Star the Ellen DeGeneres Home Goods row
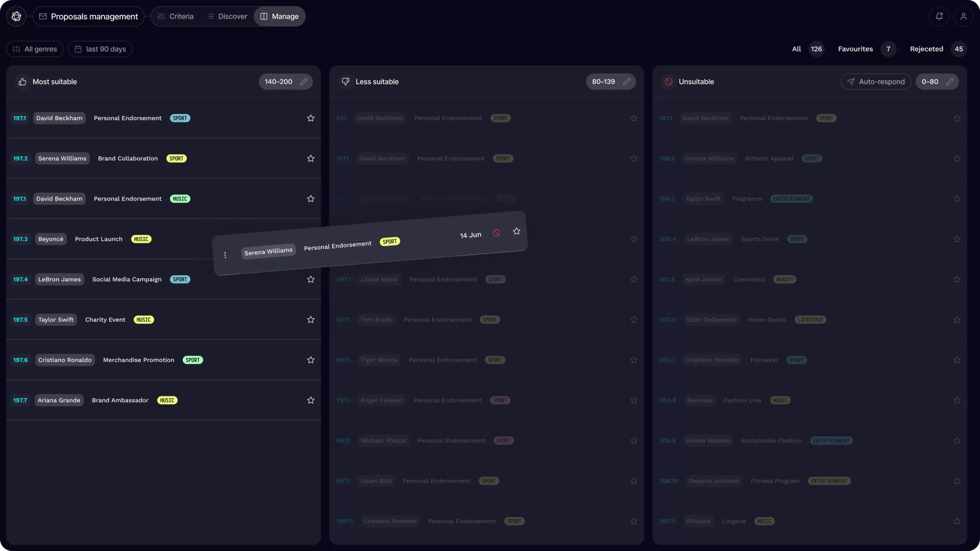This screenshot has width=980, height=551. [957, 320]
